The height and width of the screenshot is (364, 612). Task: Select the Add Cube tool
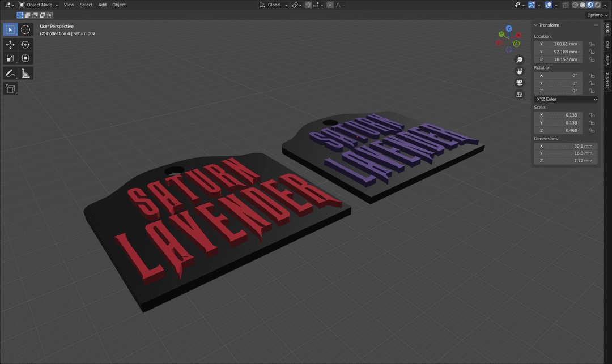coord(10,88)
